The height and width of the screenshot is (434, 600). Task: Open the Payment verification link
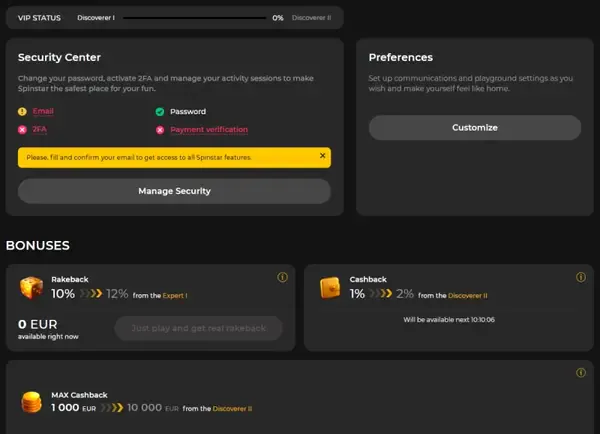209,129
